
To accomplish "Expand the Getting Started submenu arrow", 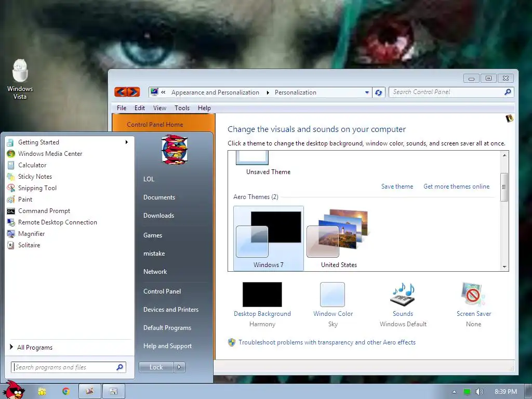I will 127,142.
